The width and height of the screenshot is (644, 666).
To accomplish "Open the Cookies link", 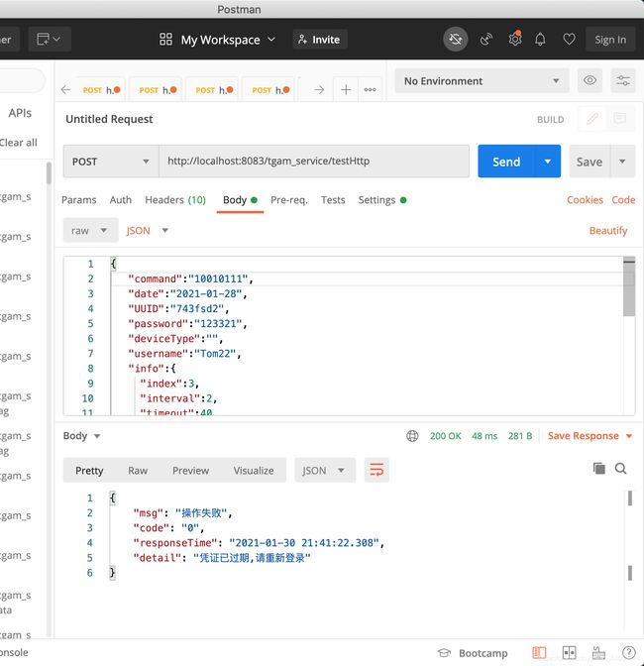I will point(585,199).
